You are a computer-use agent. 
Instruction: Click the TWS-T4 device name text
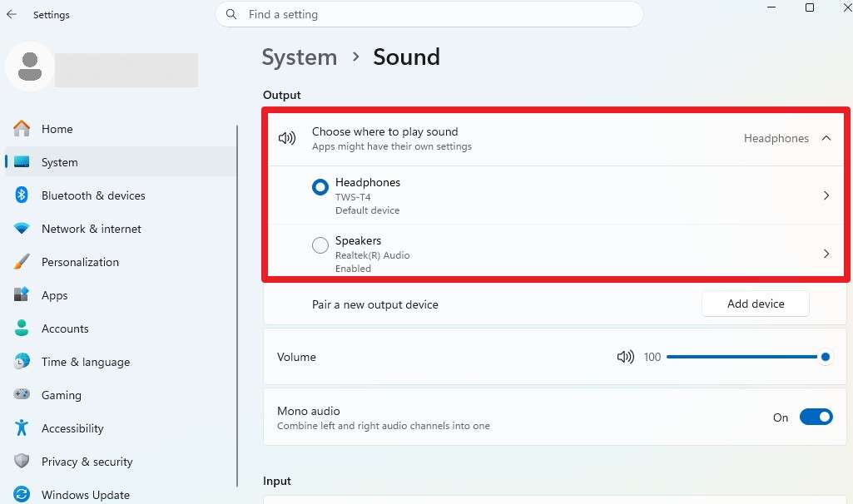(353, 197)
